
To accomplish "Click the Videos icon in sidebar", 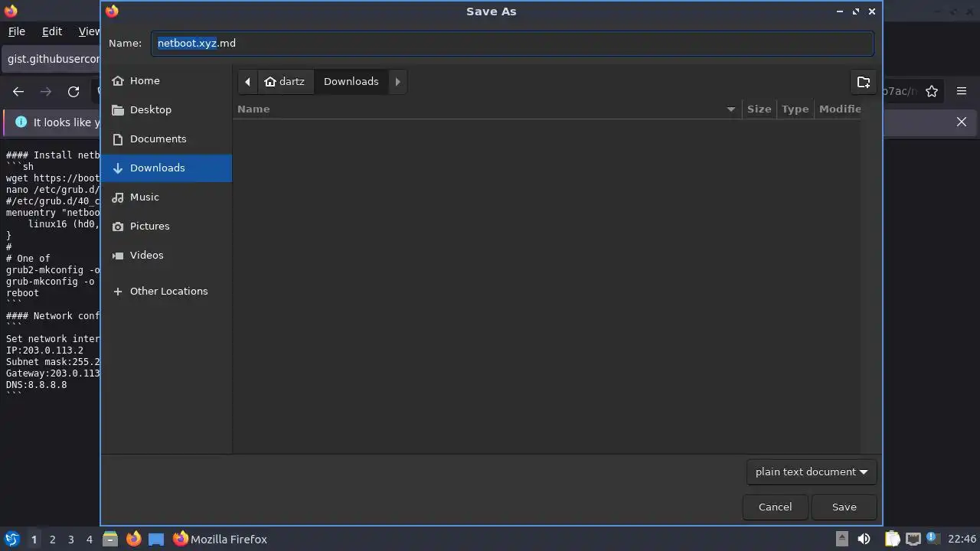I will coord(118,255).
